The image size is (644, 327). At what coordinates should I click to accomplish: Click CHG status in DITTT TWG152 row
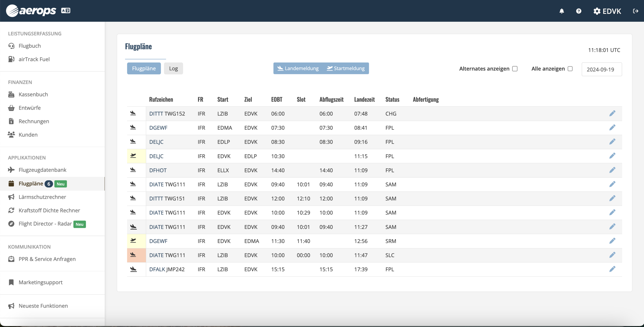(391, 114)
